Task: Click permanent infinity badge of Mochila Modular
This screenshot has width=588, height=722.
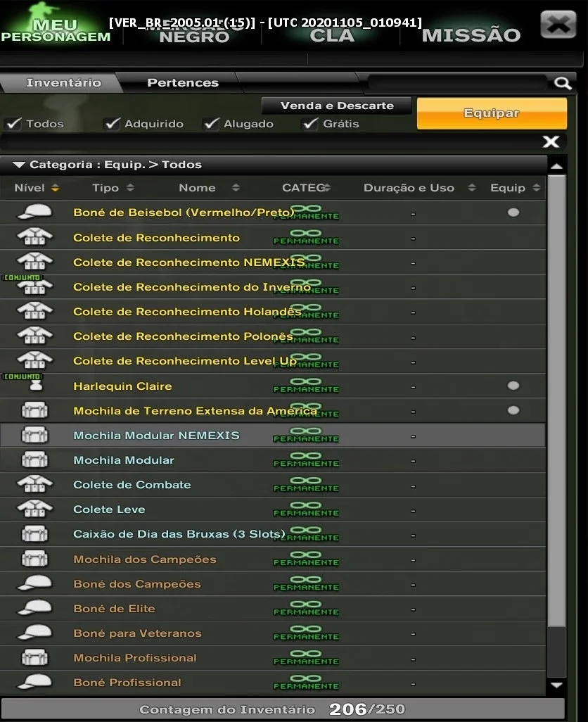Action: click(306, 460)
